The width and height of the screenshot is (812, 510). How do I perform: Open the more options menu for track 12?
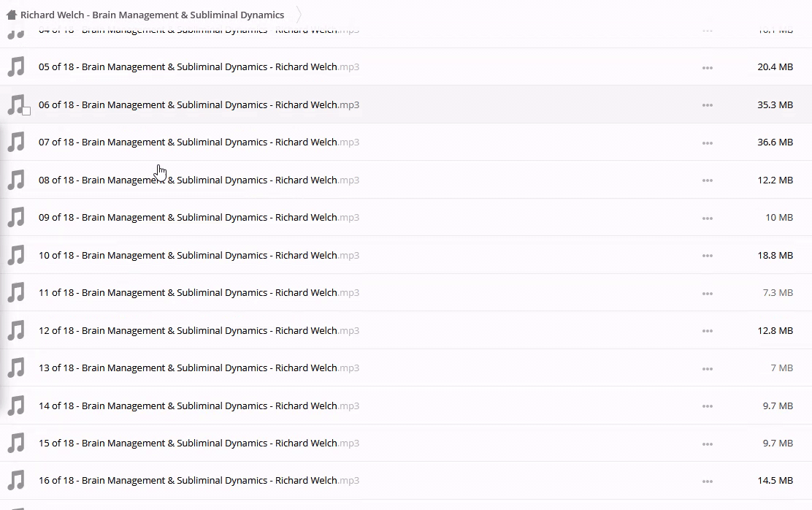(x=707, y=331)
